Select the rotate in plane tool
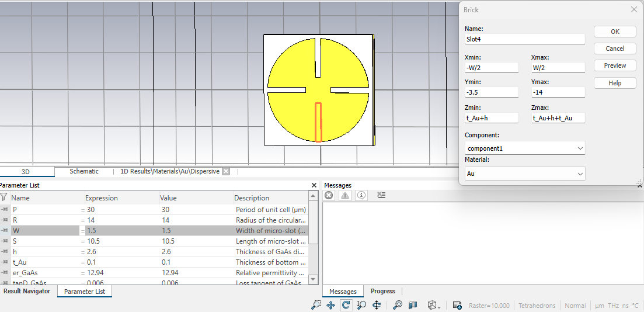The width and height of the screenshot is (644, 312). coord(377,305)
